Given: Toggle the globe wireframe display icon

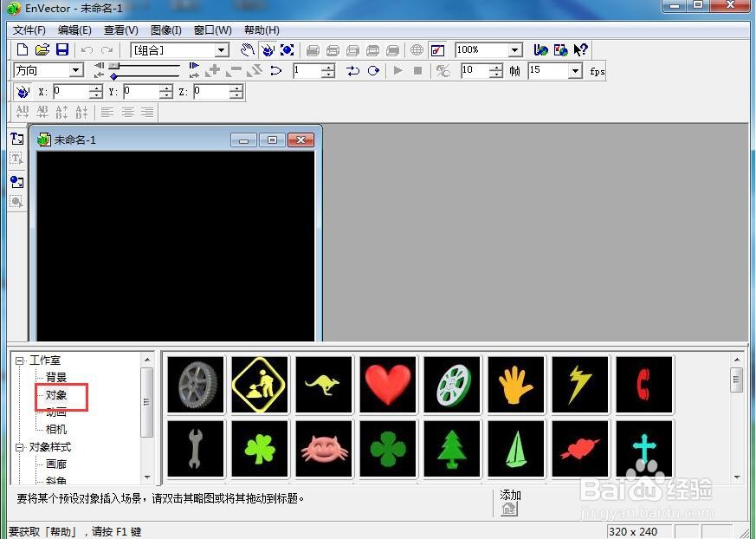Looking at the screenshot, I should coord(417,49).
